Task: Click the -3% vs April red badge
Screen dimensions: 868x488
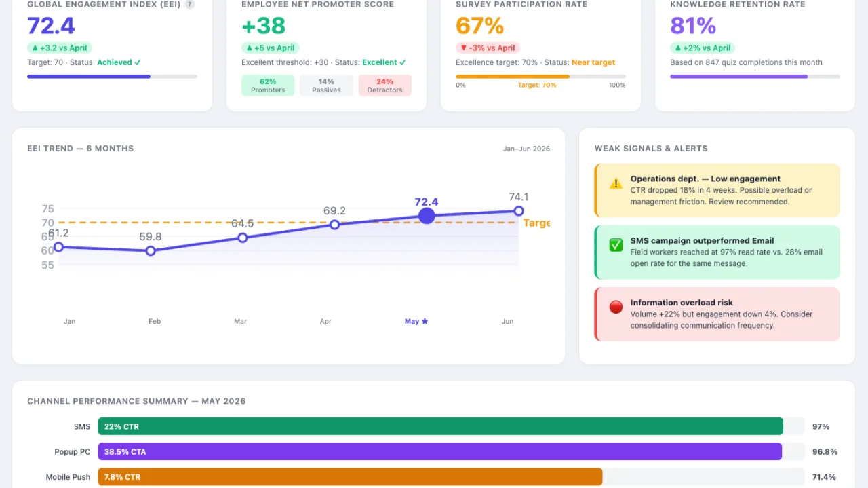Action: pos(488,48)
